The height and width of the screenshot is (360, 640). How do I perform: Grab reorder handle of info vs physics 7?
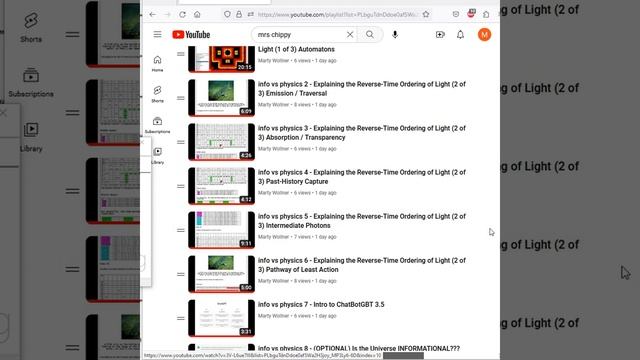point(181,318)
